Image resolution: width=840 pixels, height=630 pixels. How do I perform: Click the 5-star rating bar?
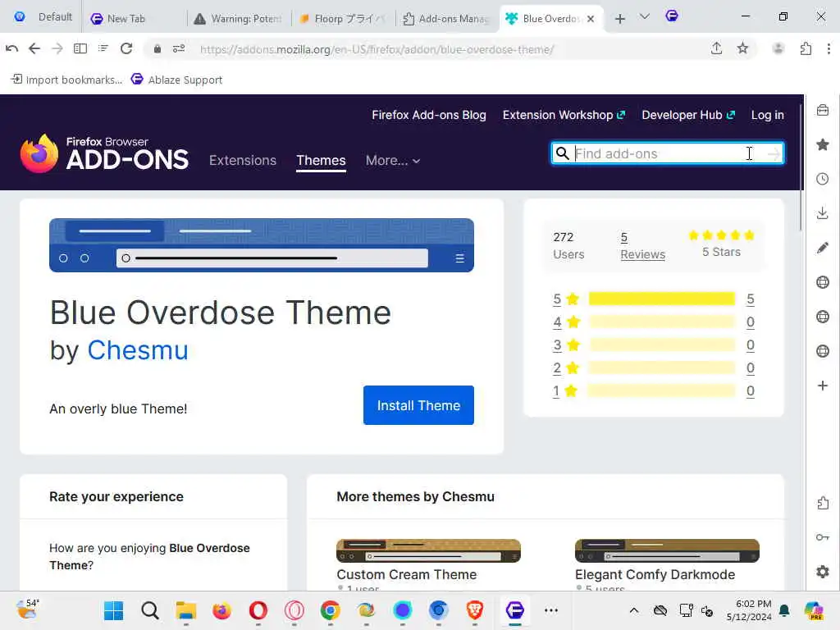(662, 299)
